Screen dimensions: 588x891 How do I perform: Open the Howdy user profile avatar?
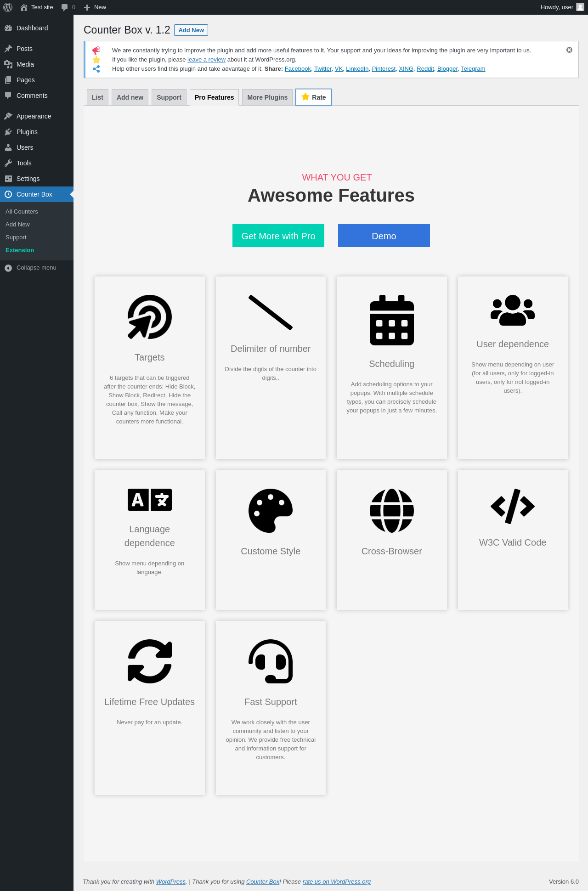pyautogui.click(x=580, y=7)
